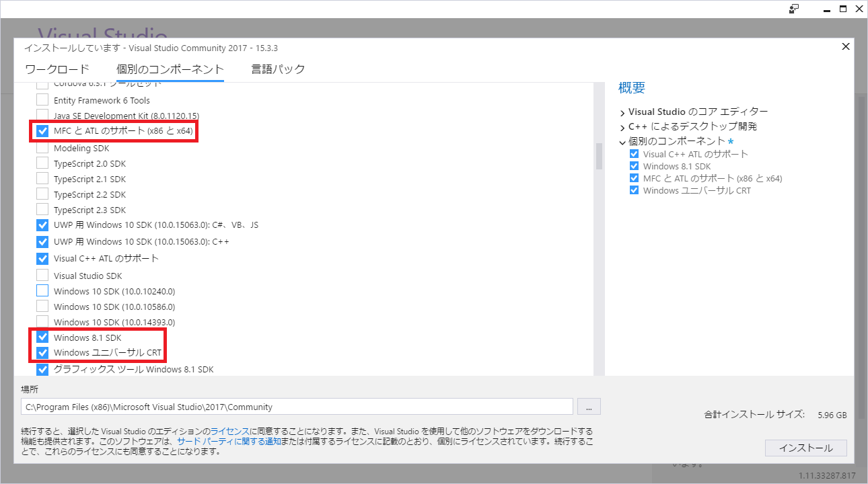The height and width of the screenshot is (484, 868).
Task: Uncheck MFC と ATL のサポート in summary panel
Action: [x=634, y=178]
